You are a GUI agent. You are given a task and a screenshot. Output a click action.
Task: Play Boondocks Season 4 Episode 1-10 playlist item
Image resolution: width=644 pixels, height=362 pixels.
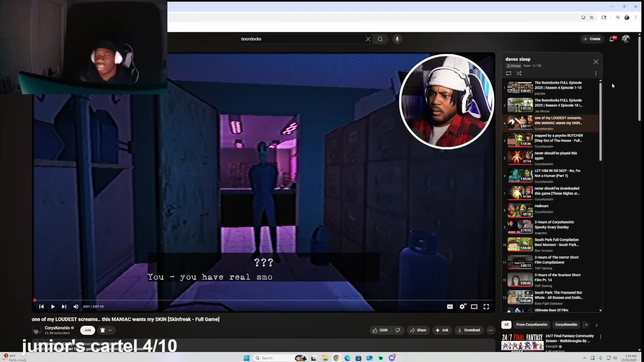click(x=550, y=87)
